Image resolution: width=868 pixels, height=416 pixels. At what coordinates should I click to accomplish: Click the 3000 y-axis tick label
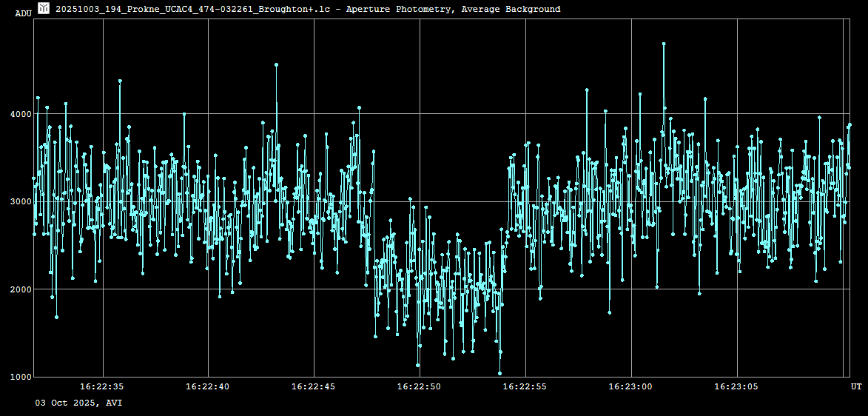pos(20,201)
